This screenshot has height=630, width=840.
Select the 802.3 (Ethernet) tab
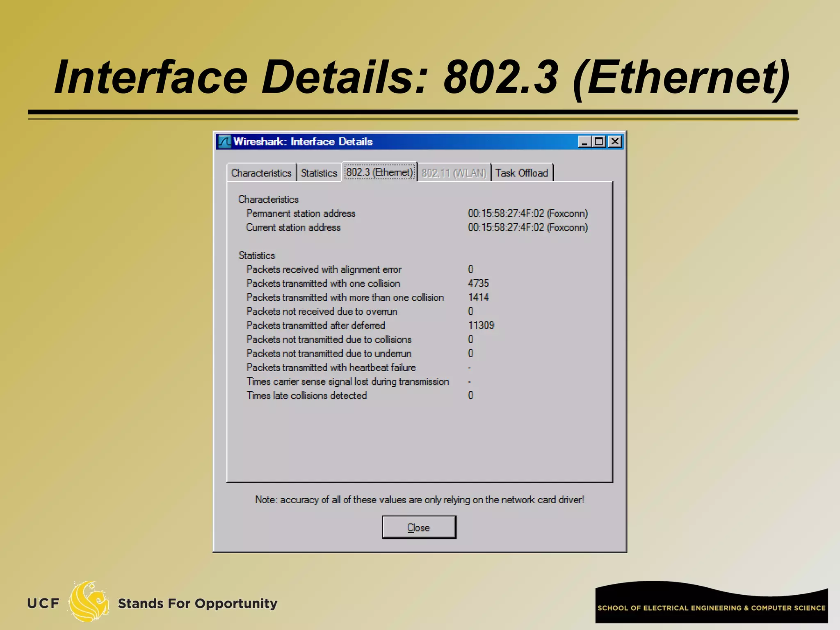379,172
